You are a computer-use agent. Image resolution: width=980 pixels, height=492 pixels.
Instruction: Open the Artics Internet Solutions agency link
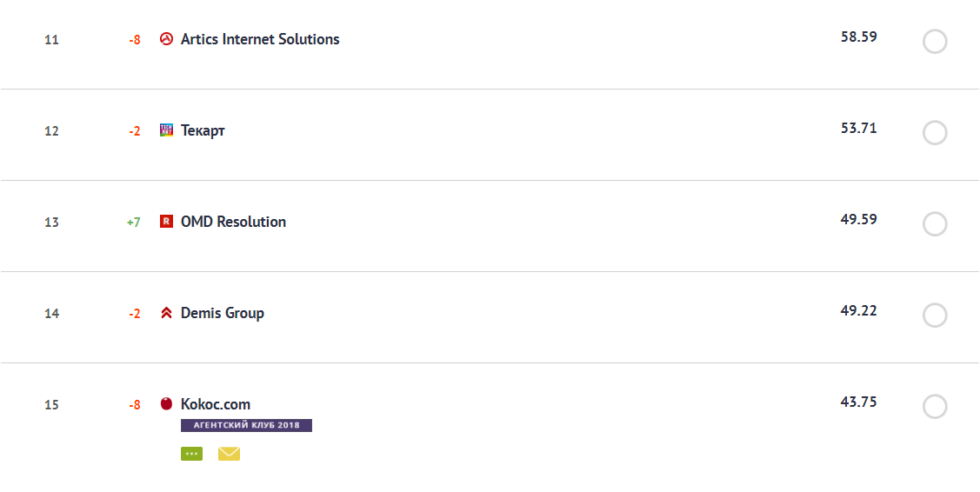(x=260, y=39)
